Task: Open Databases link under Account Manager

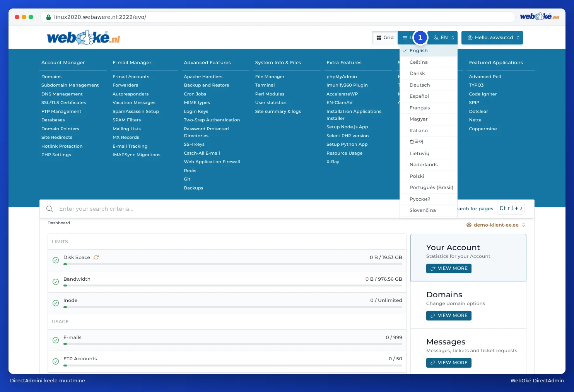Action: 53,120
